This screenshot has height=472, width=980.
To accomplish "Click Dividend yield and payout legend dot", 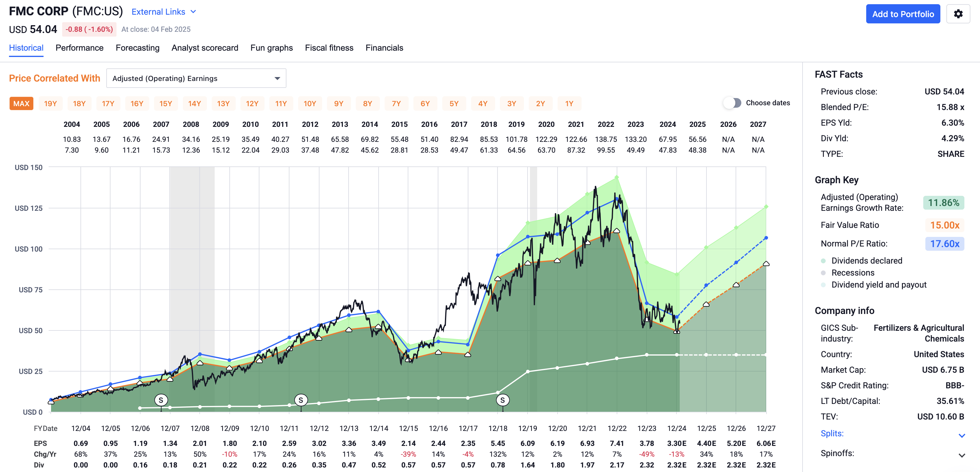I will [823, 285].
